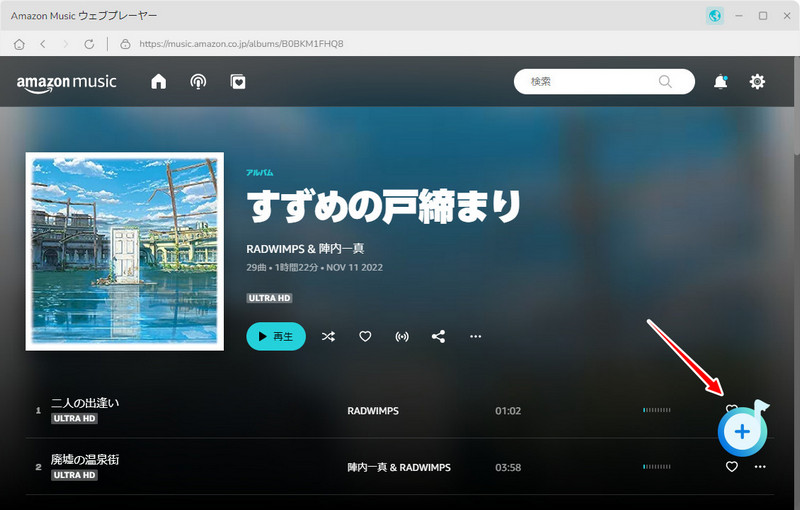Like track 廃墟の温泉街 with heart

(732, 467)
